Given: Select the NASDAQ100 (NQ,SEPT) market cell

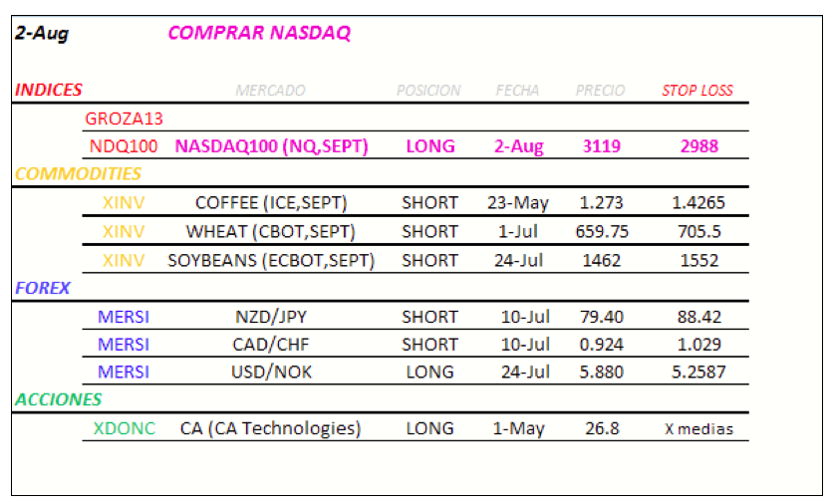Looking at the screenshot, I should (x=271, y=146).
